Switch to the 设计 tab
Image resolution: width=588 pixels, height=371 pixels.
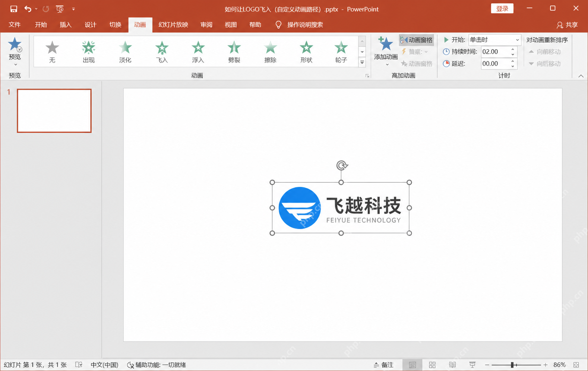tap(91, 25)
